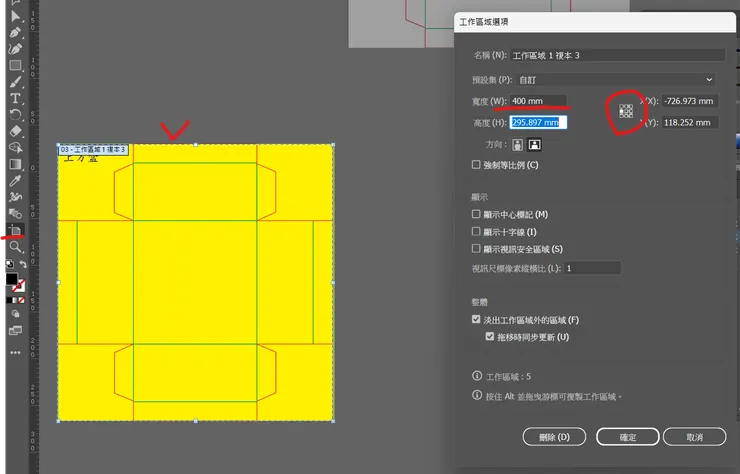Enable the 顯示十字線 (I) checkbox
The height and width of the screenshot is (474, 740).
click(x=476, y=232)
